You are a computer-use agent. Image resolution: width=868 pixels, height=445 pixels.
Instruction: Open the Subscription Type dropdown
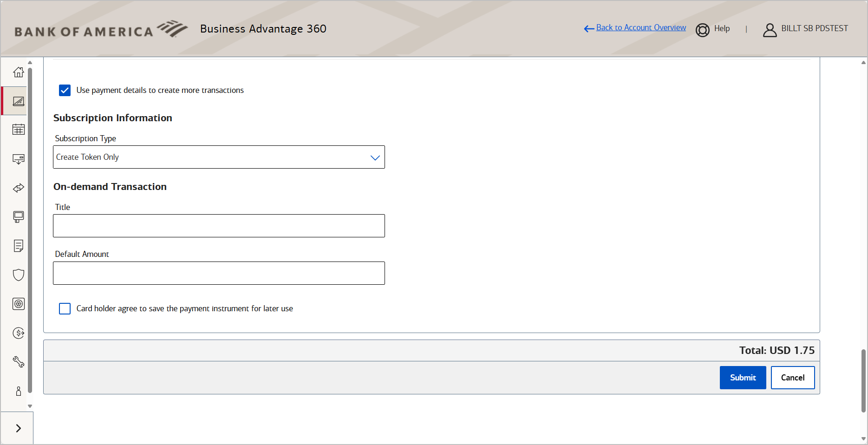coord(219,157)
